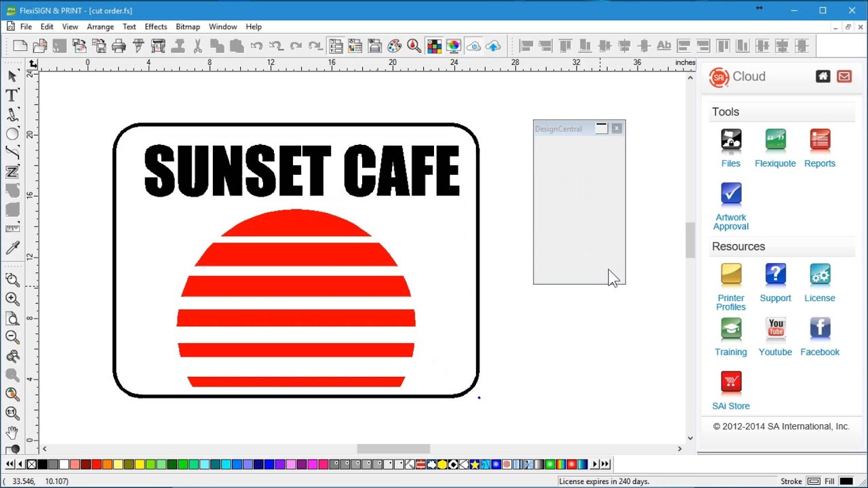Click the Cloud panel scroll-down arrow
Screen dimensions: 868x488
pos(690,438)
